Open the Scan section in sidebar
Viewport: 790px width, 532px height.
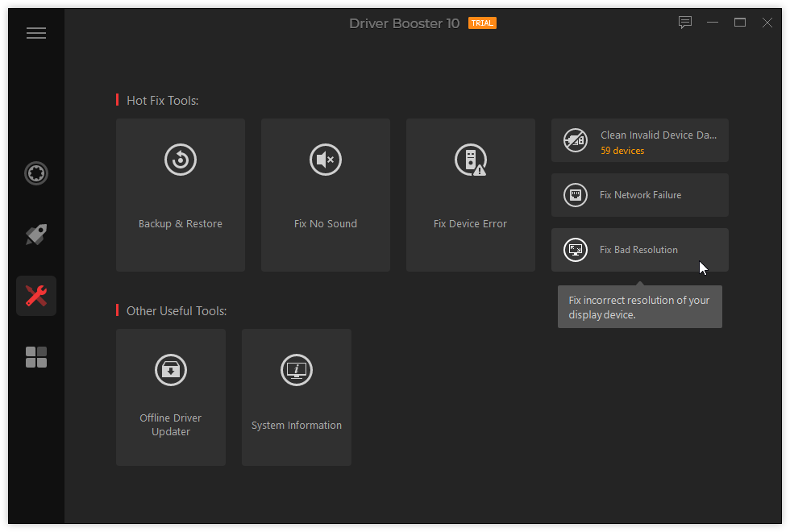coord(36,173)
